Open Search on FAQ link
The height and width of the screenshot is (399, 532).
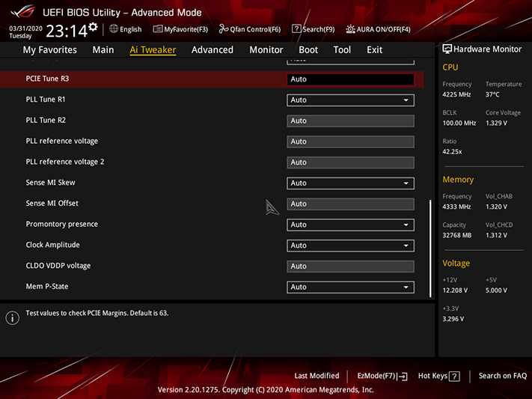503,376
